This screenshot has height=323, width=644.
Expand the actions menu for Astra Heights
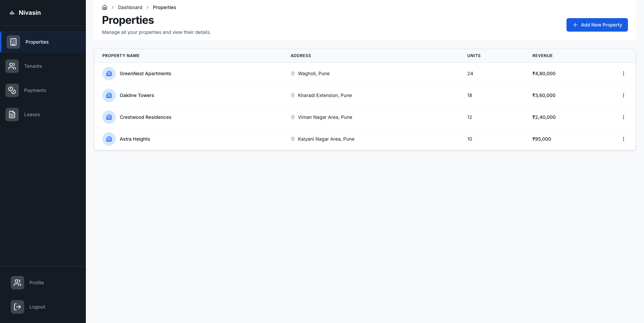pos(624,139)
